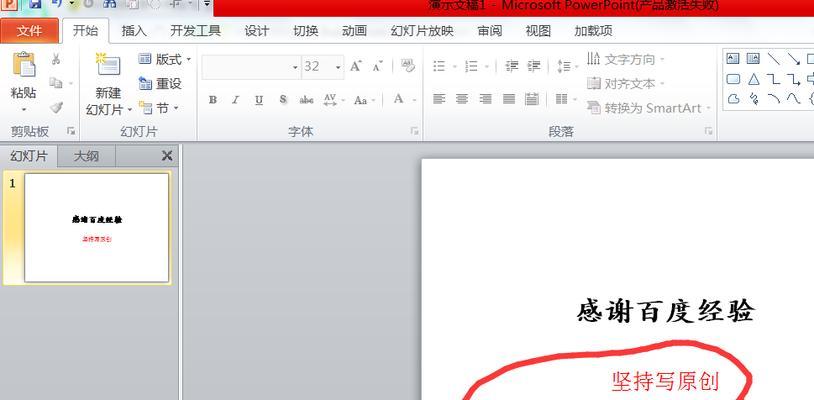Click the Reset (重设) slide button
Viewport: 814px width, 400px height.
tap(160, 84)
